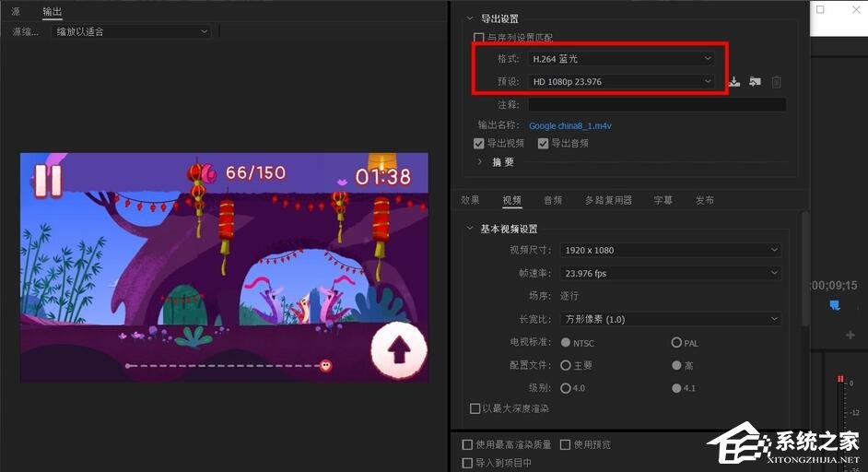Switch to the 输出 tab
The height and width of the screenshot is (472, 868).
pyautogui.click(x=53, y=12)
